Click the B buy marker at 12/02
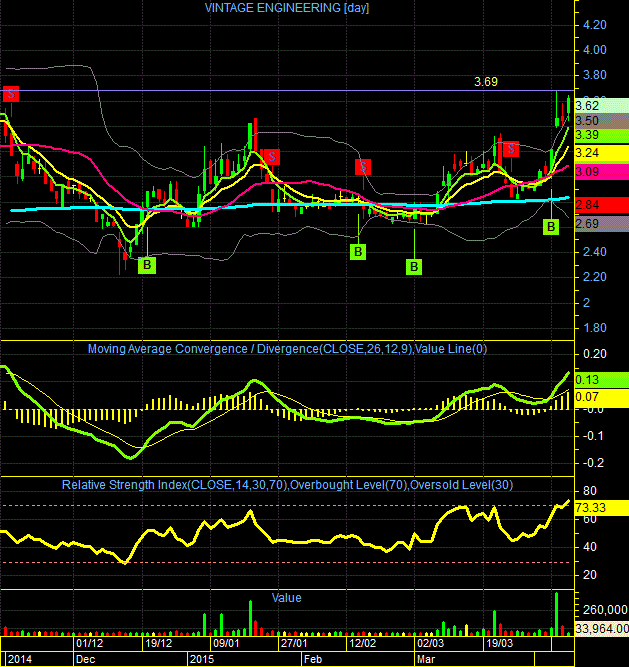This screenshot has width=629, height=667. (358, 252)
